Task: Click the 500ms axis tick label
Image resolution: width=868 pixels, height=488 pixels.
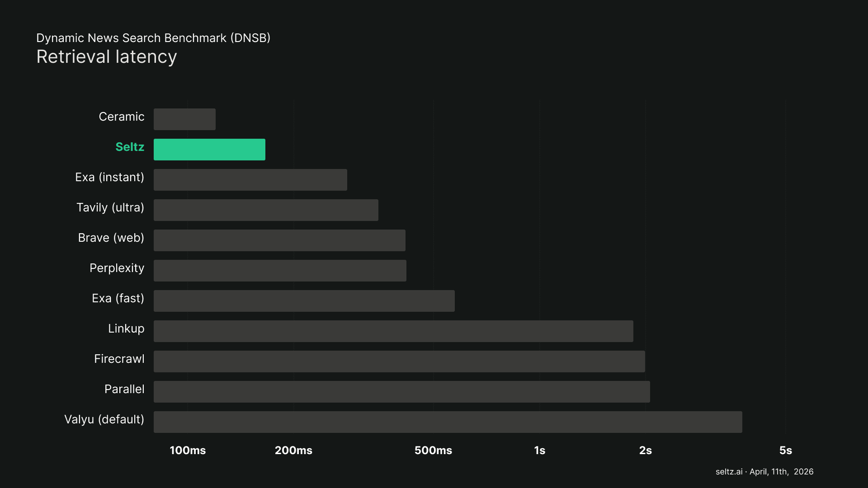Action: pyautogui.click(x=433, y=450)
